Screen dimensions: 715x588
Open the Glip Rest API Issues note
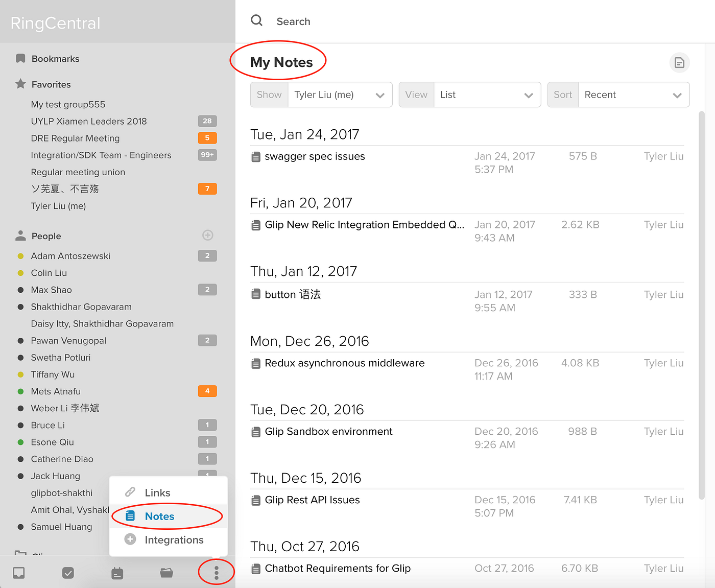coord(312,500)
